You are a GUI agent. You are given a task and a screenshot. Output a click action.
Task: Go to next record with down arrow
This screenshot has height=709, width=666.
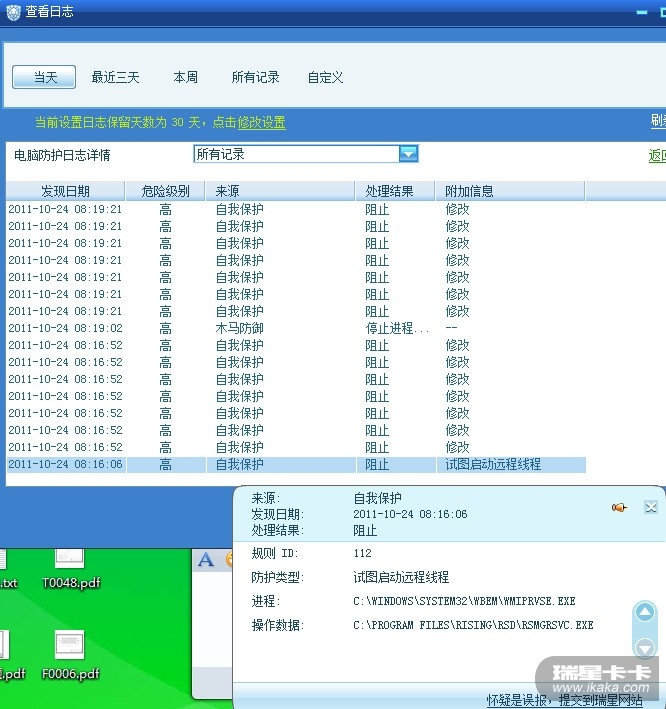pos(645,648)
